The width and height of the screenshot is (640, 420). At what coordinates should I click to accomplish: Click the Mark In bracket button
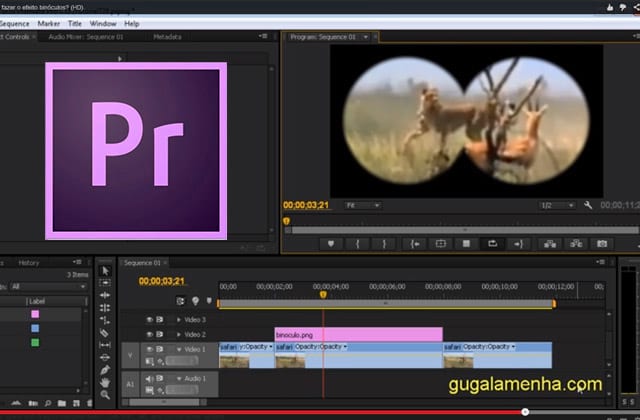click(358, 244)
